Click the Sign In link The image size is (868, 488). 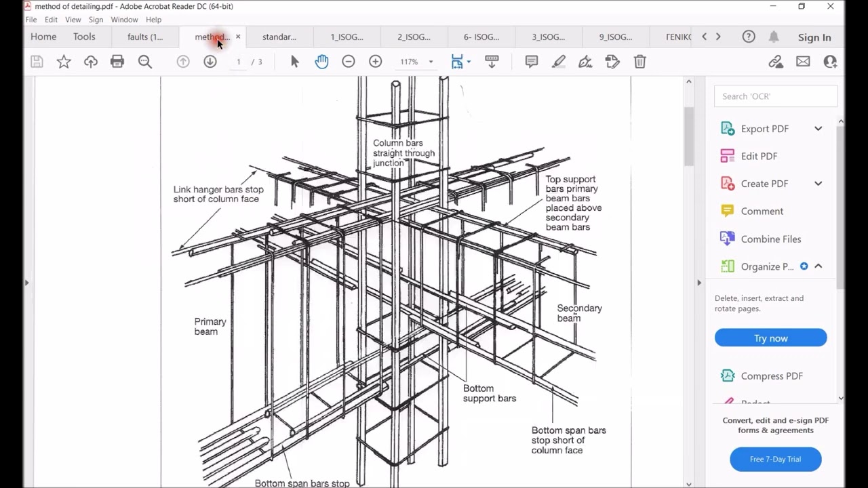(814, 38)
